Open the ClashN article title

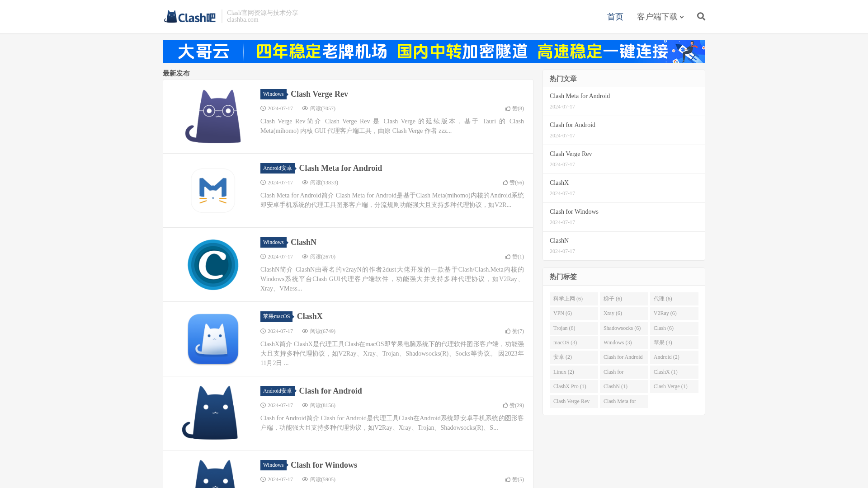(303, 242)
